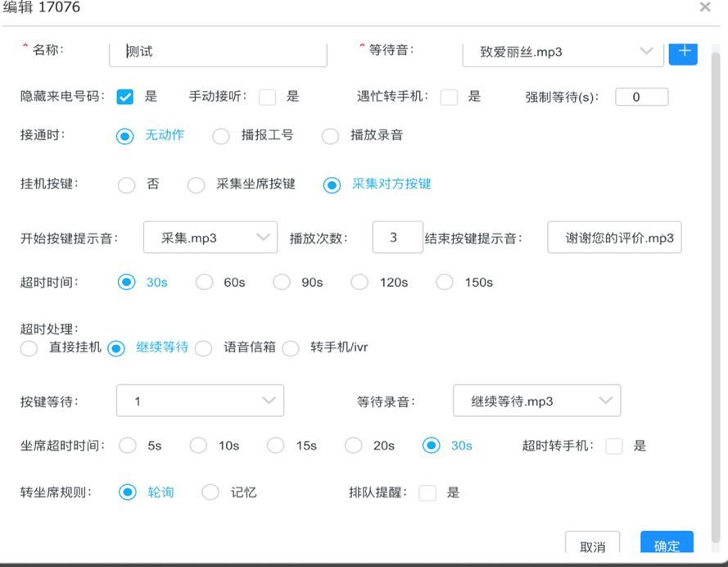This screenshot has height=567, width=728.
Task: Select 采集坐席按键 radio option
Action: click(197, 185)
